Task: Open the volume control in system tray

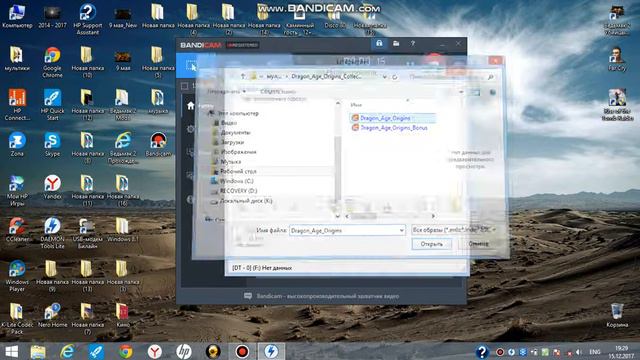Action: coord(579,352)
